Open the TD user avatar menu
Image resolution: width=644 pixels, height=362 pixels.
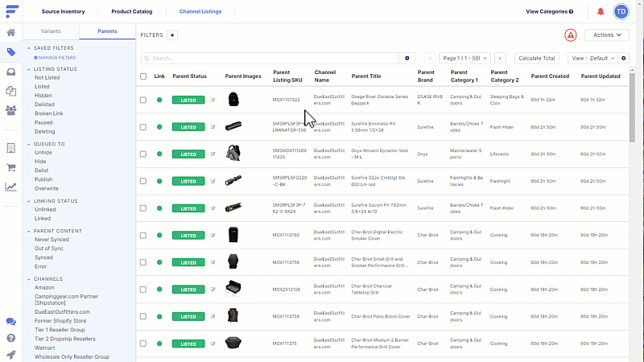point(621,11)
